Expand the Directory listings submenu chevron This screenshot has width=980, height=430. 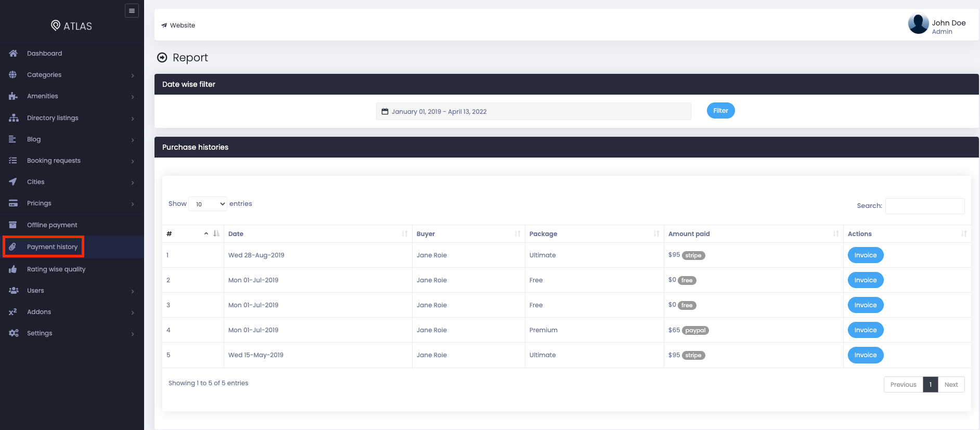133,119
